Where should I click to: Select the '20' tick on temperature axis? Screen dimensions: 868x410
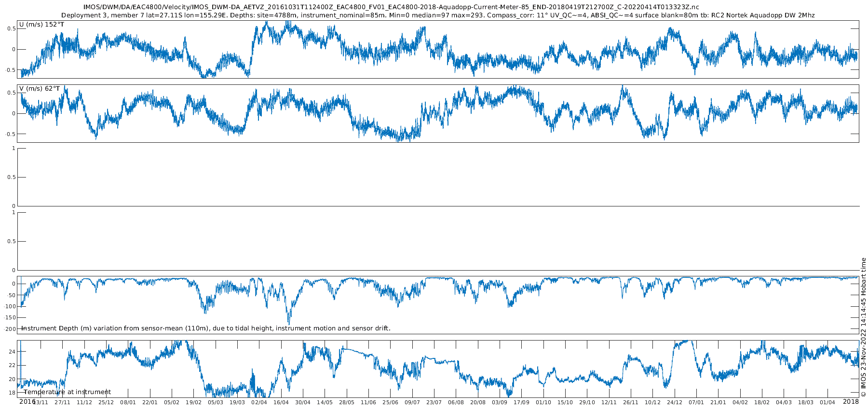(x=12, y=379)
